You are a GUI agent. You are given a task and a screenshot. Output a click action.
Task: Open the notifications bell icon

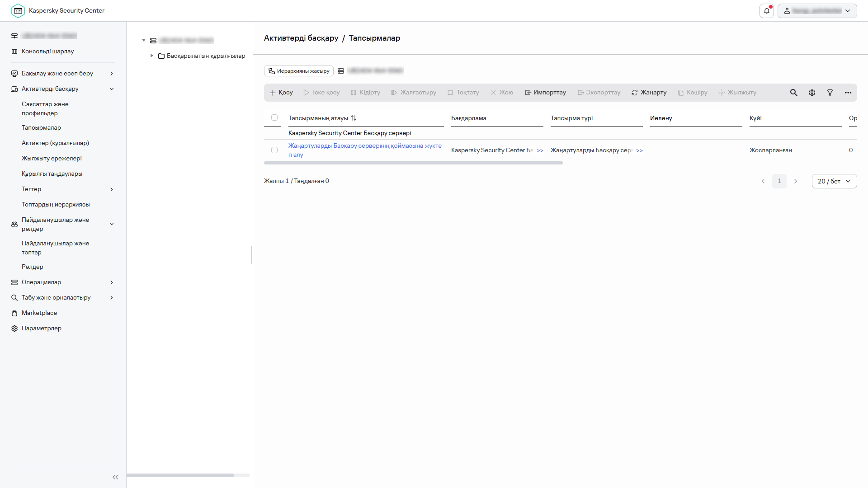766,11
